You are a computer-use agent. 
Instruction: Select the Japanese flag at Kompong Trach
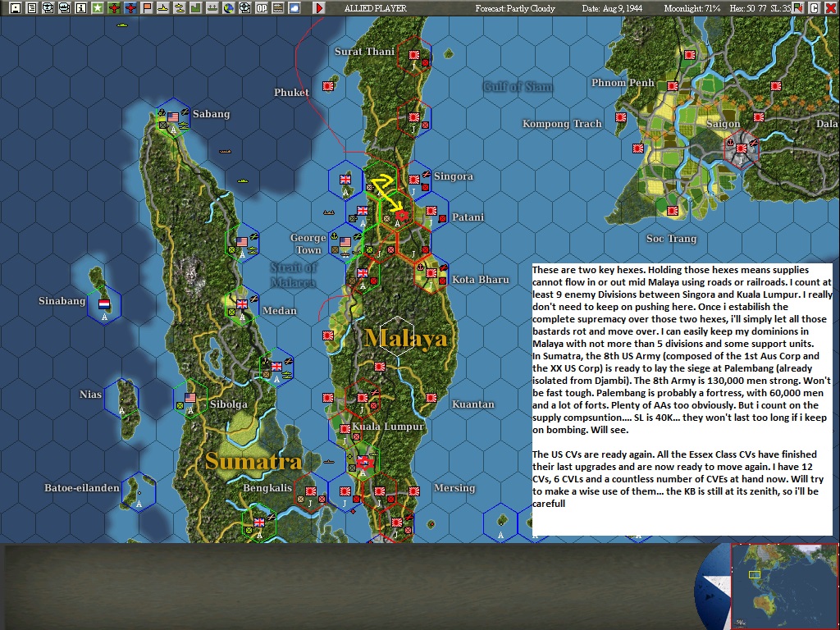pos(622,117)
